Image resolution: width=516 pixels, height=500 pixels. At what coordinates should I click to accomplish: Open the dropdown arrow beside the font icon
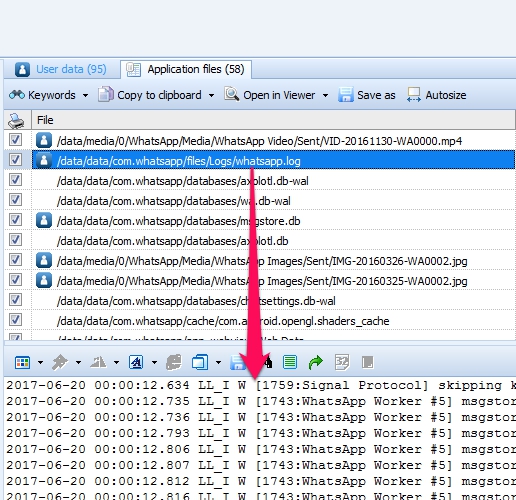click(154, 362)
